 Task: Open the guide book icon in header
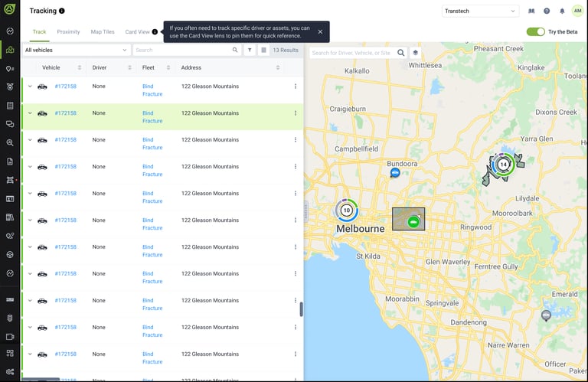click(x=531, y=11)
